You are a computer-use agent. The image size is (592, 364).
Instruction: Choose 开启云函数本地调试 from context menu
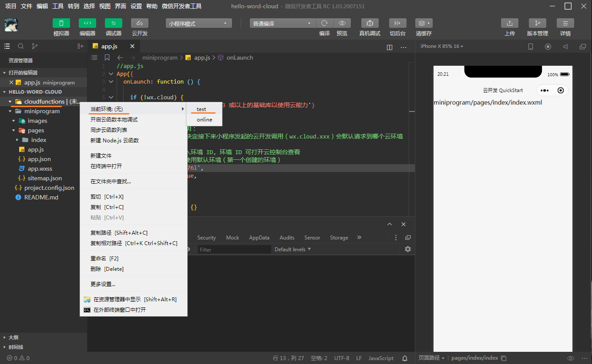click(x=134, y=119)
